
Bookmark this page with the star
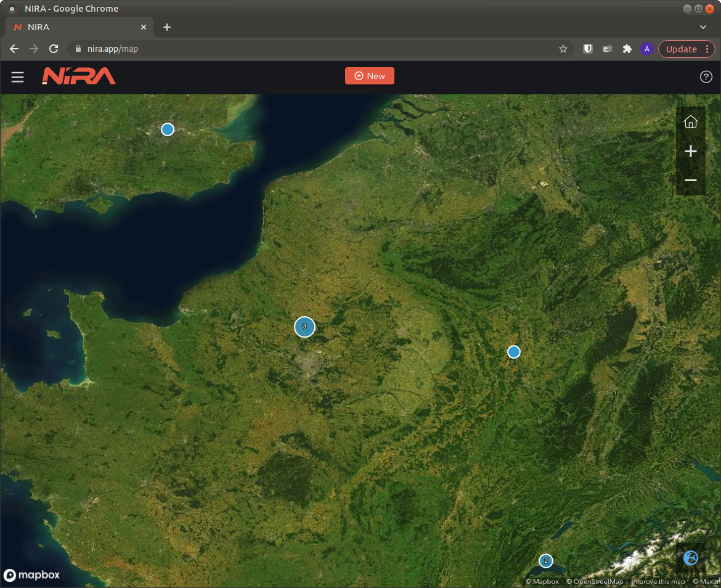pyautogui.click(x=563, y=49)
